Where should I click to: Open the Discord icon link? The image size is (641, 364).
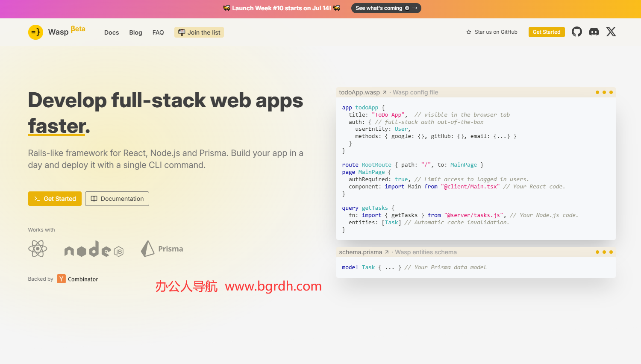(x=594, y=32)
